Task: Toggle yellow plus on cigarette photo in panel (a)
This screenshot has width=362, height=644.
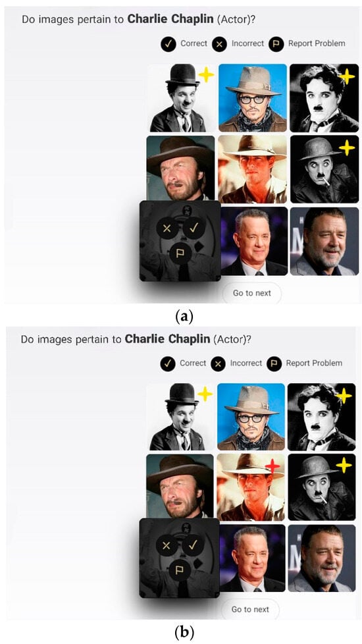Action: point(348,148)
